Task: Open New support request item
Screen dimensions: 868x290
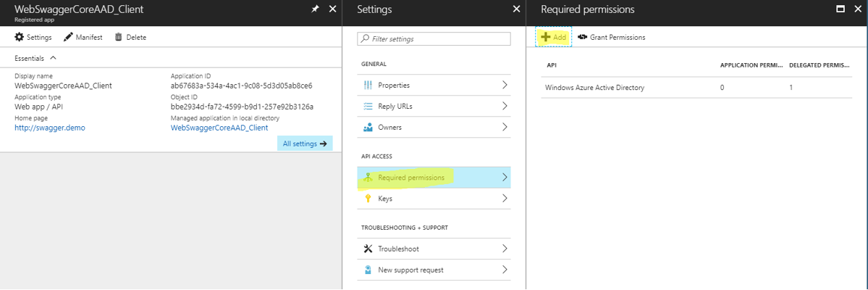Action: coord(434,270)
